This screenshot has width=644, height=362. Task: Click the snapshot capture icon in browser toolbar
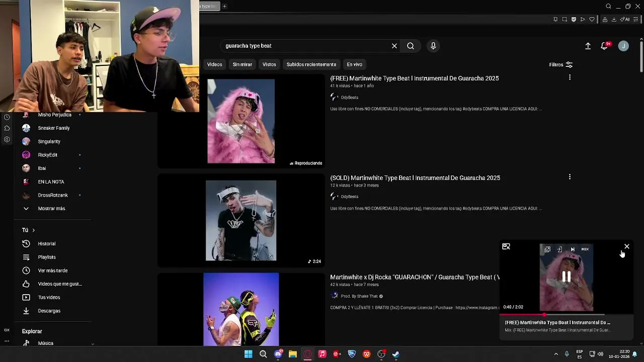(565, 20)
